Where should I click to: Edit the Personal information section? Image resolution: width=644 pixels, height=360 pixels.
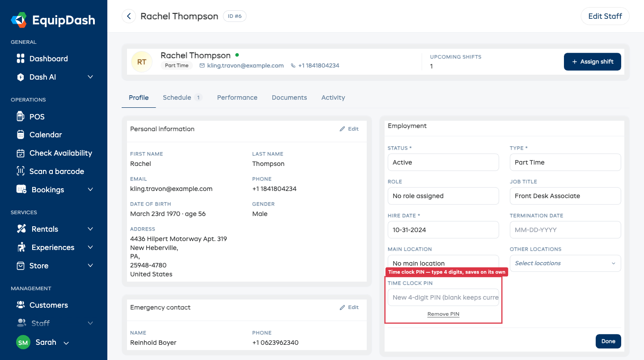349,129
